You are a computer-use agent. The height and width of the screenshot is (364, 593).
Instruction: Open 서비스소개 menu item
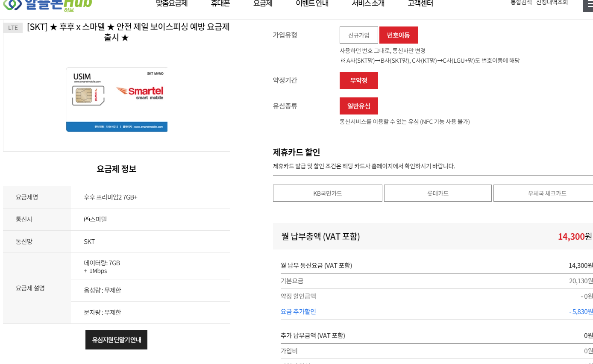point(368,4)
